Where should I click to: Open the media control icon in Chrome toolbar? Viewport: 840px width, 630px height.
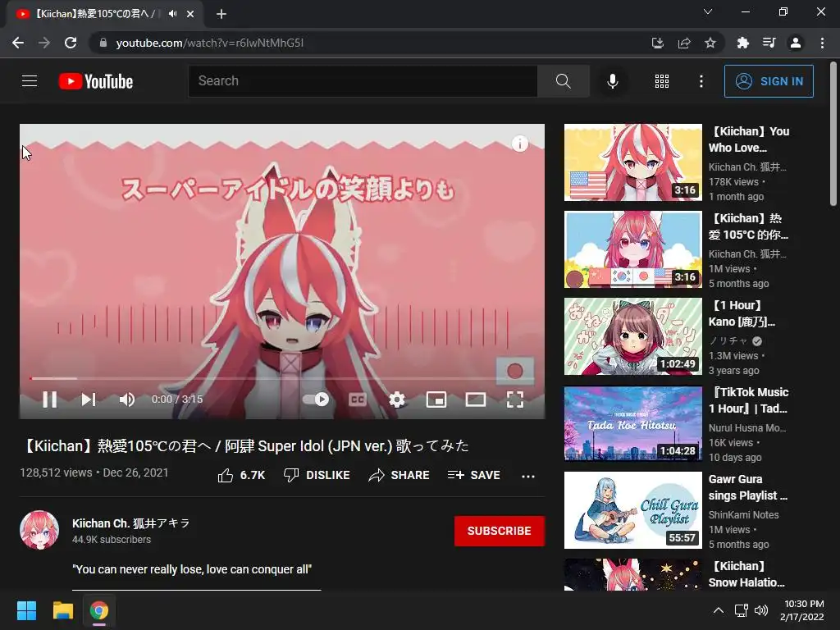click(769, 43)
